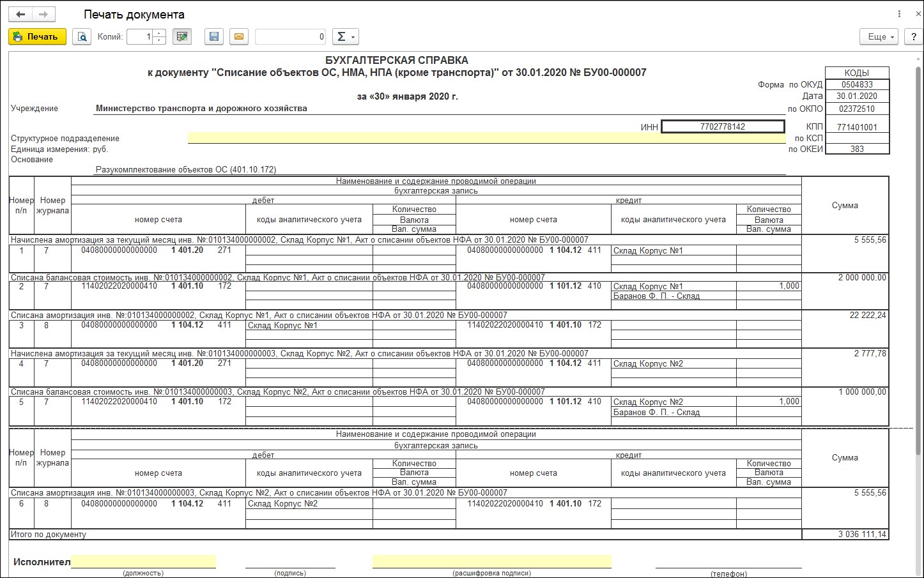Click the sum 1 000 000,00
The image size is (924, 578).
coord(862,392)
